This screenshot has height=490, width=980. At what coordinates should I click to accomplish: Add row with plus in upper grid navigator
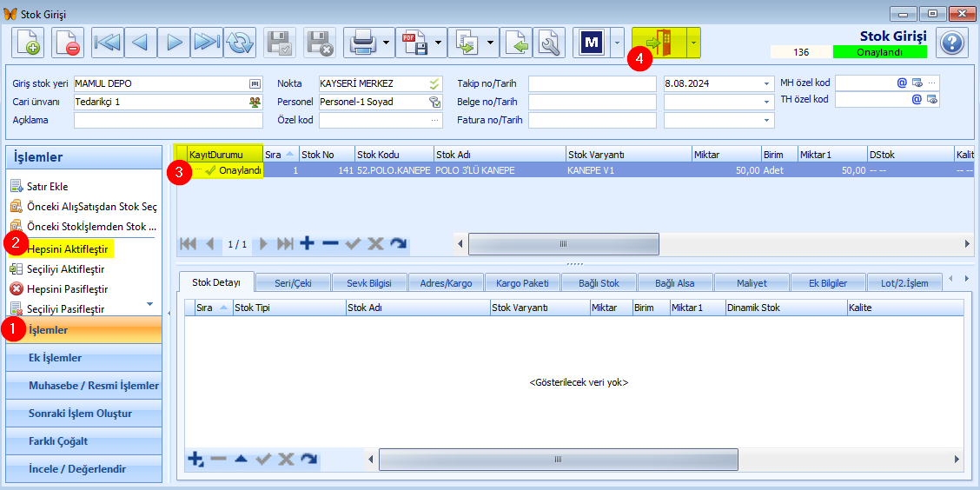pos(307,244)
